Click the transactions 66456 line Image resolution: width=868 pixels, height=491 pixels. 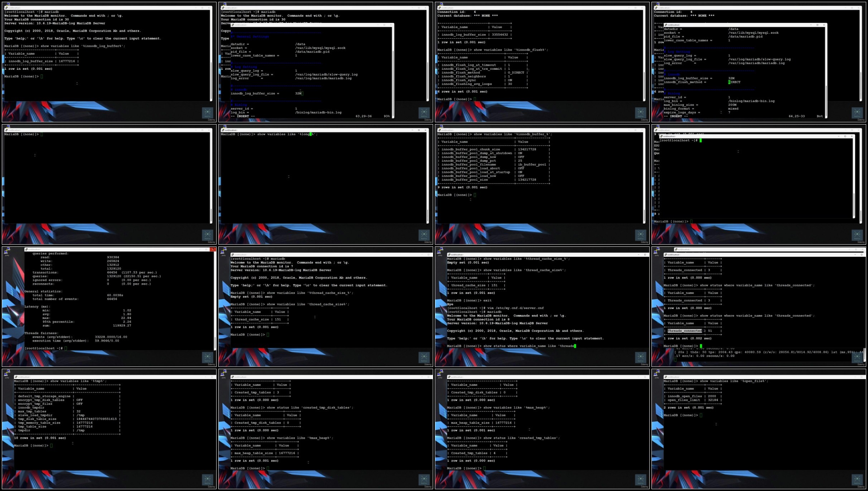pyautogui.click(x=95, y=272)
